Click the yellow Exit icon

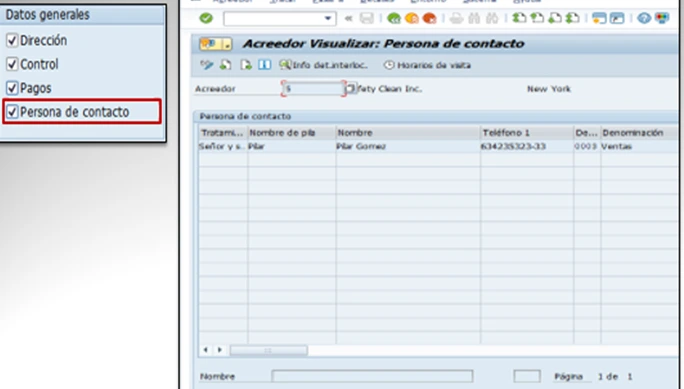[411, 18]
